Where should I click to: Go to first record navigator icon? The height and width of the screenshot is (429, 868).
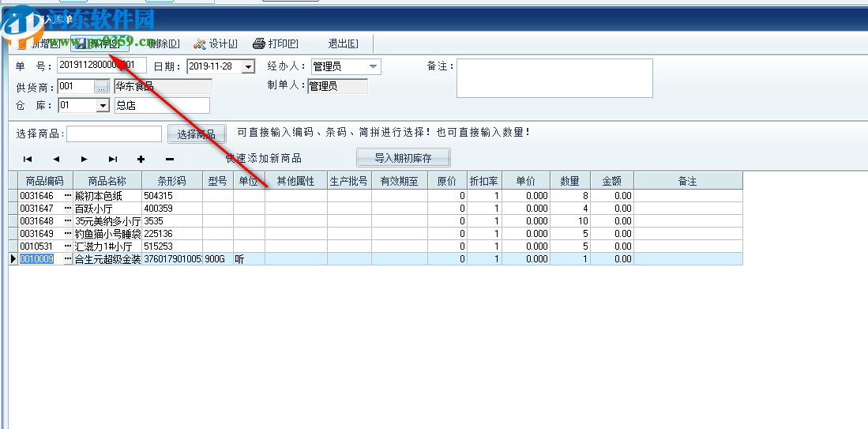[27, 160]
